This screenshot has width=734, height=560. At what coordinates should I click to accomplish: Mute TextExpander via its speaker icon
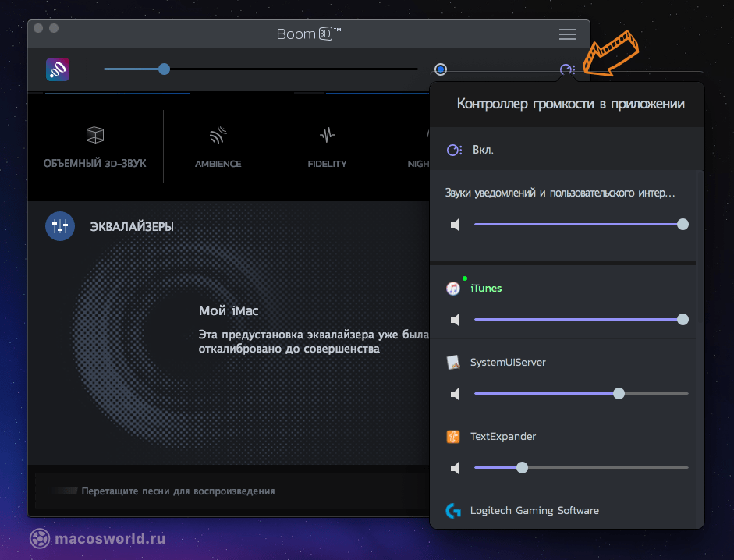point(455,468)
